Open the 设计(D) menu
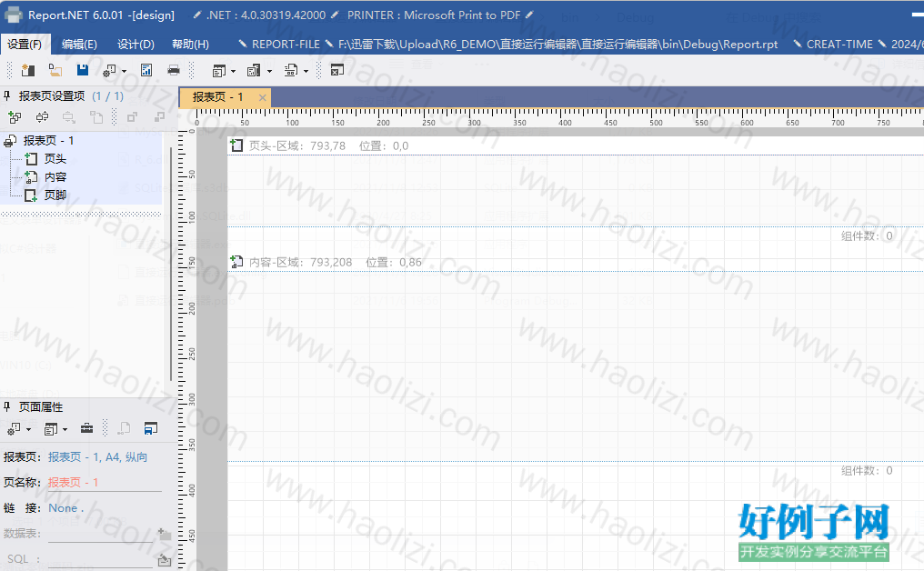The image size is (924, 571). (x=136, y=45)
